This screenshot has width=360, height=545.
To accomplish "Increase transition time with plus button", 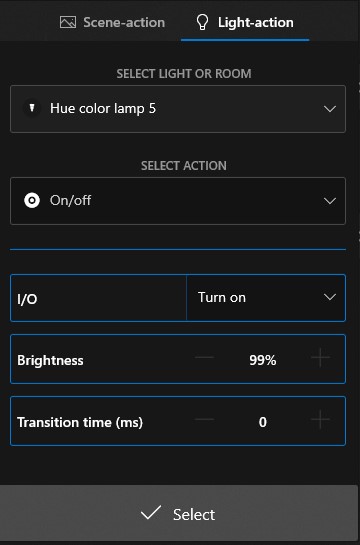I will [320, 420].
